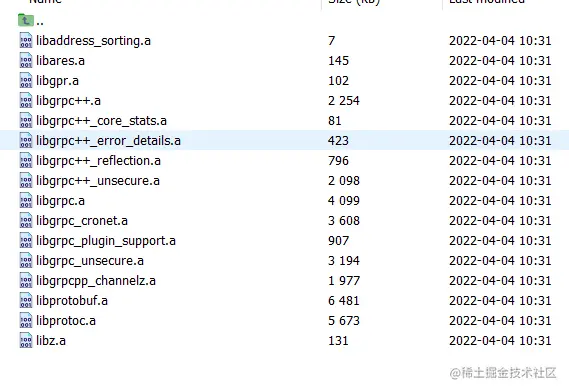
Task: Choose libgrpc++_reflection.a in the list
Action: point(98,160)
